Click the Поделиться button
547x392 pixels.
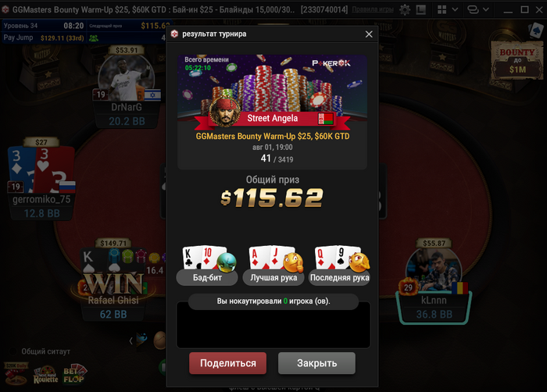[228, 363]
